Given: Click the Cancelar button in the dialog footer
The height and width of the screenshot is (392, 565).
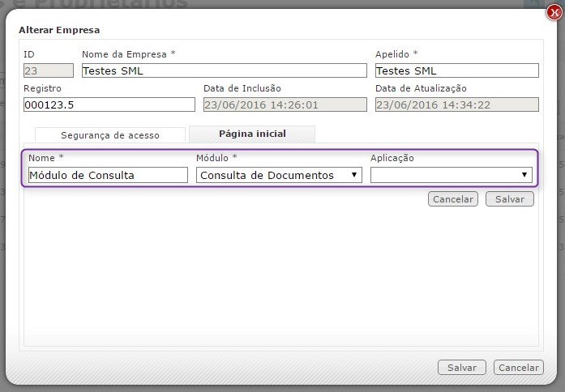Looking at the screenshot, I should pos(518,368).
